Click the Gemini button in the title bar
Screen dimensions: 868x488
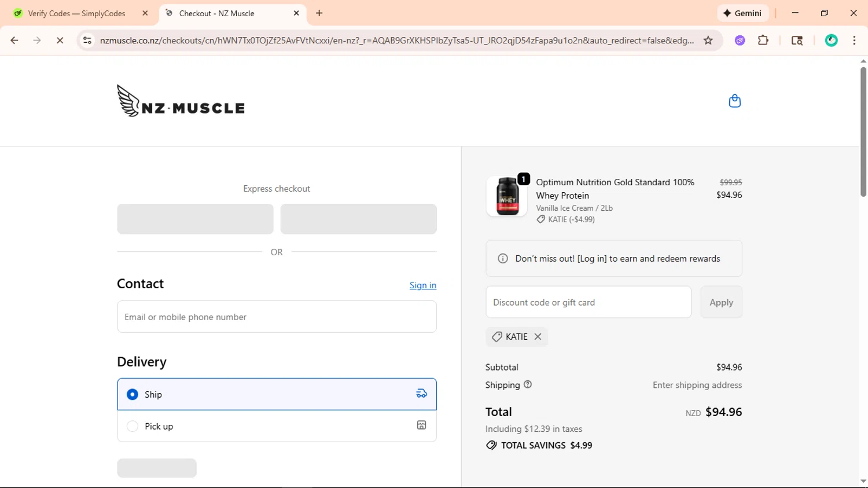click(742, 13)
